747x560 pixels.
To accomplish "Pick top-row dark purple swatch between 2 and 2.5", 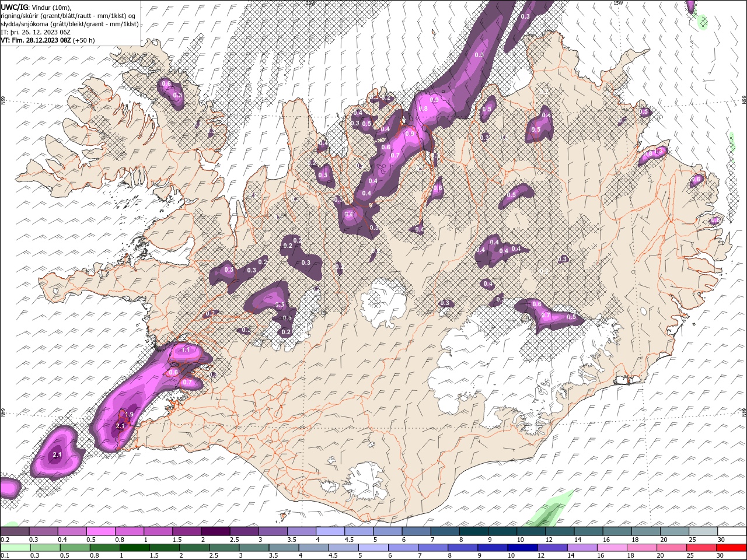I will [x=215, y=531].
